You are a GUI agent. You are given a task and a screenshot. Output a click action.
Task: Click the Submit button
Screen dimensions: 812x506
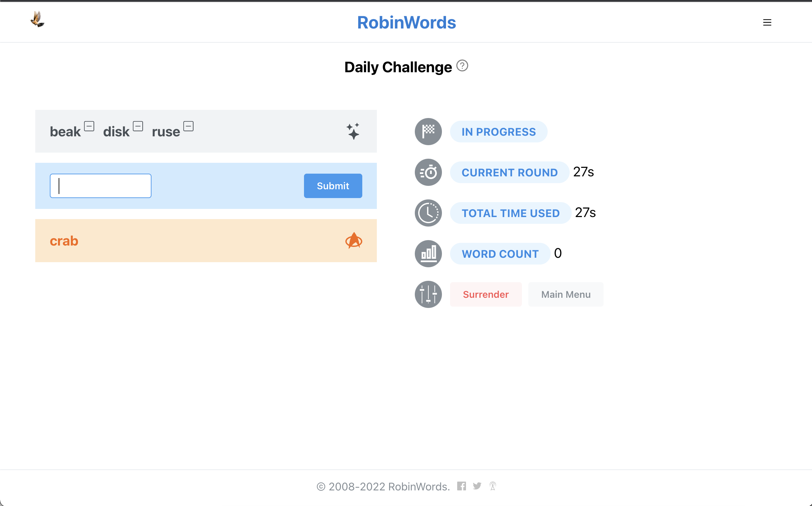tap(333, 186)
